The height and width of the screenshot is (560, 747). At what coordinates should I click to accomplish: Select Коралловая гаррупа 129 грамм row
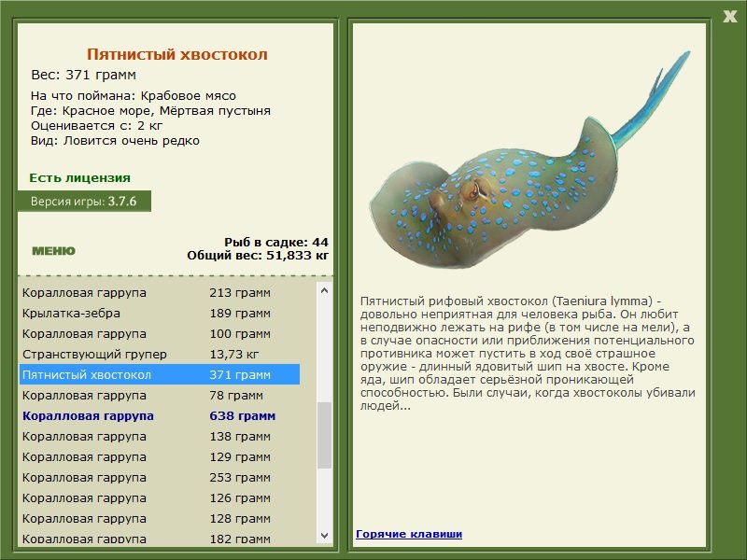tap(160, 456)
